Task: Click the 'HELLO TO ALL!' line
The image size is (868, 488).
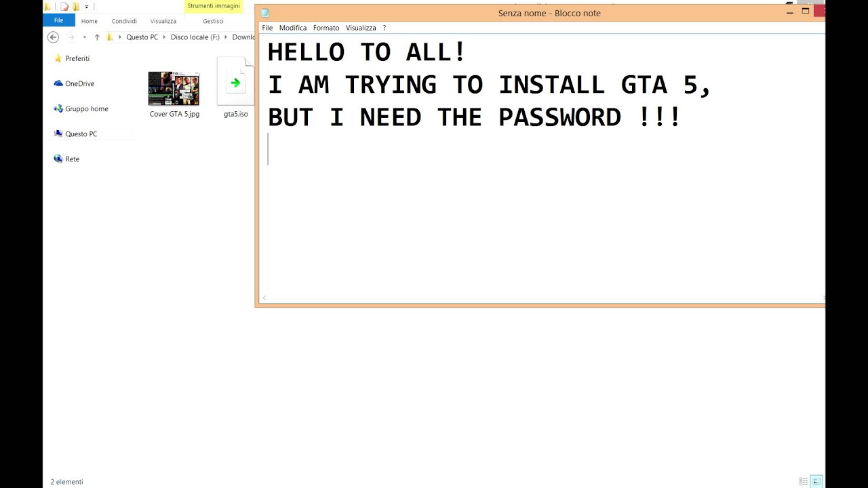Action: click(x=367, y=52)
